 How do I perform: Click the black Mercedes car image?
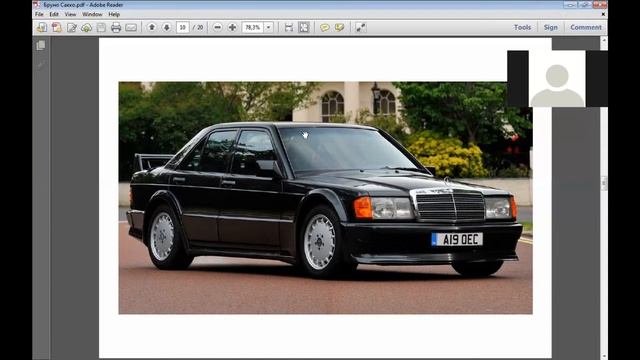coord(325,198)
